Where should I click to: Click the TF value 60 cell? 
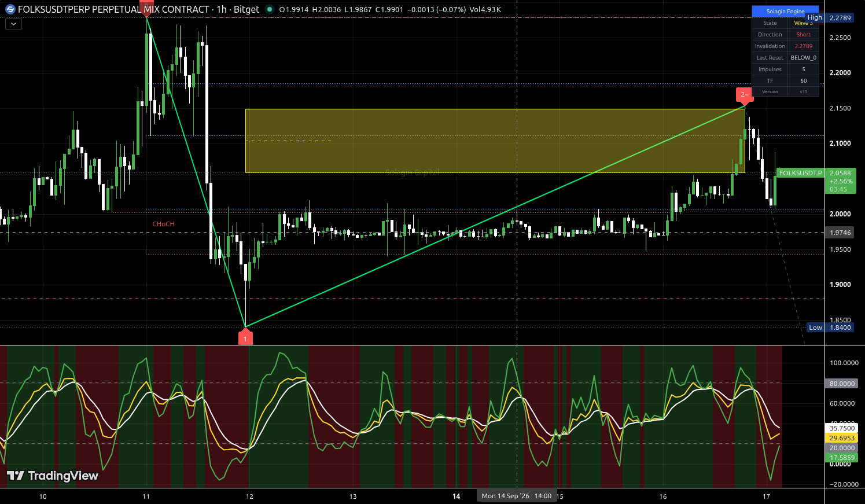(803, 81)
